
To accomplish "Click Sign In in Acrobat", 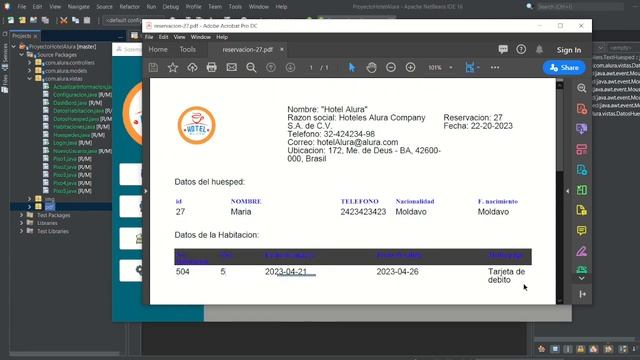I will point(569,50).
